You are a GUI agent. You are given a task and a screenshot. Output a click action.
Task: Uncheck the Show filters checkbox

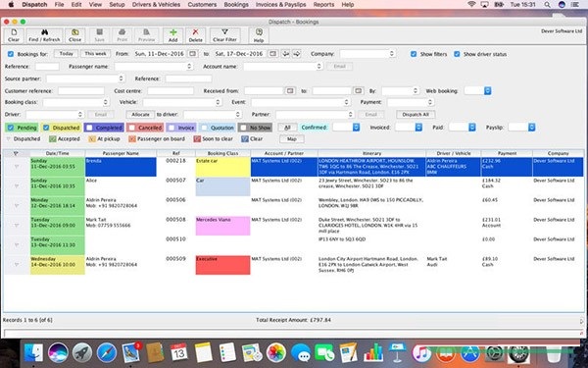[x=414, y=54]
